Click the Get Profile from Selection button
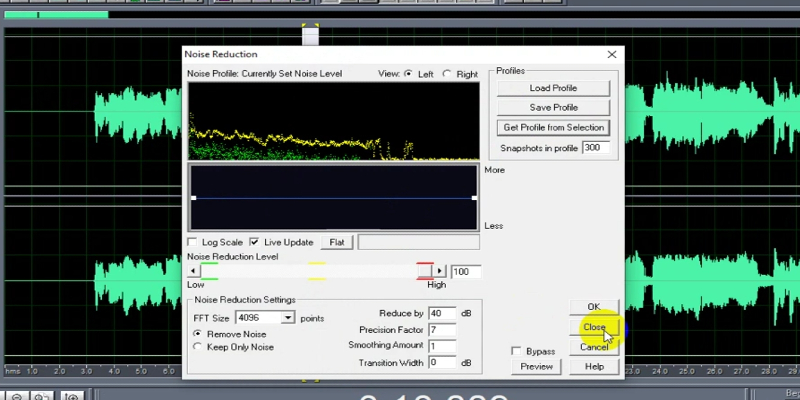The image size is (800, 400). [x=553, y=127]
